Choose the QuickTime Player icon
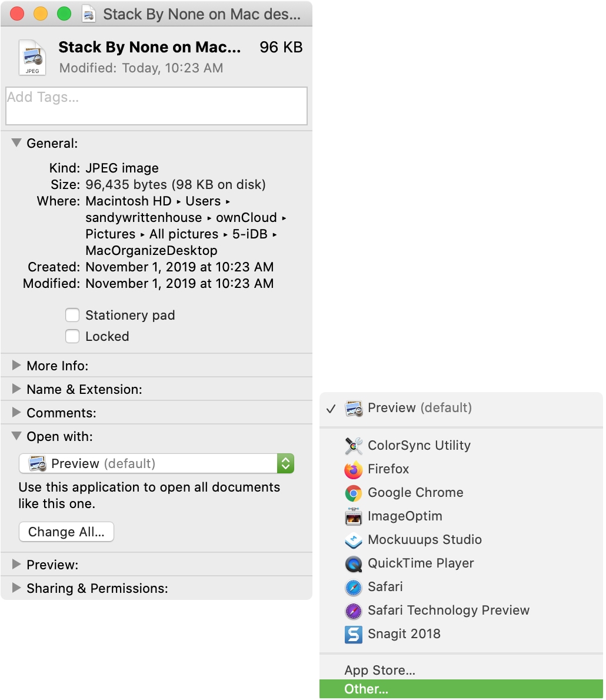The width and height of the screenshot is (606, 700). click(x=354, y=564)
